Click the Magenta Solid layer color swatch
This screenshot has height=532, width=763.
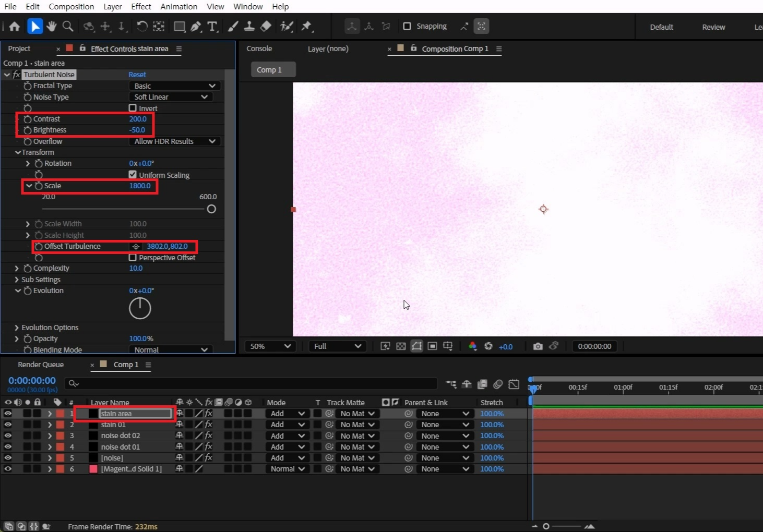[x=93, y=469]
